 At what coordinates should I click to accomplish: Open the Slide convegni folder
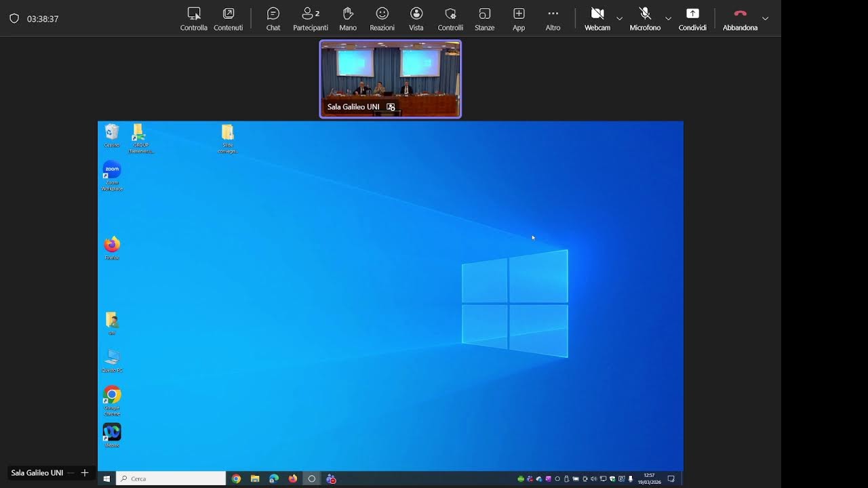[228, 138]
